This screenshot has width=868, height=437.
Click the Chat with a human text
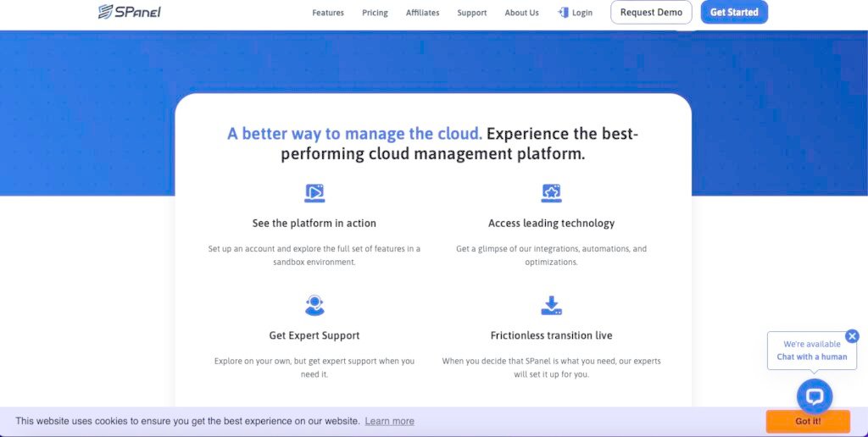pos(811,357)
